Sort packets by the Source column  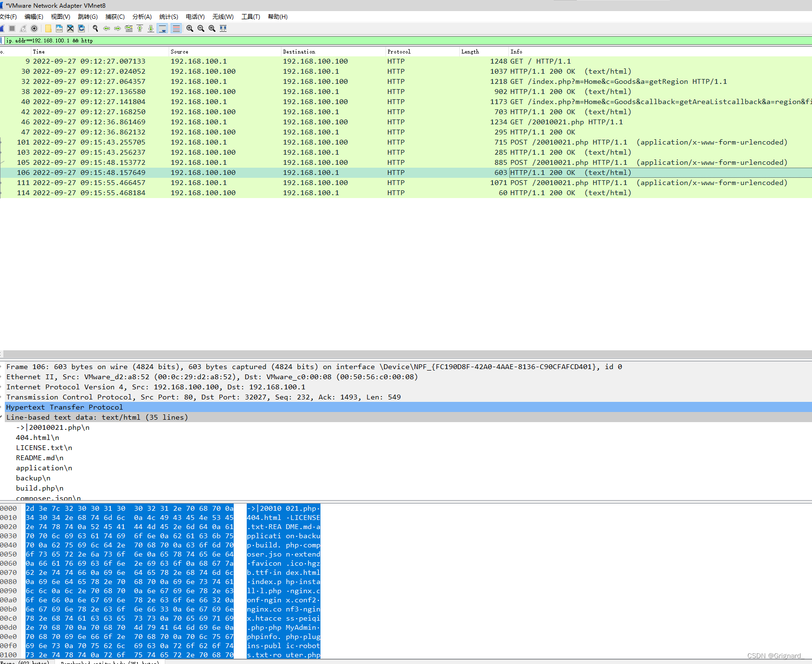[225, 52]
